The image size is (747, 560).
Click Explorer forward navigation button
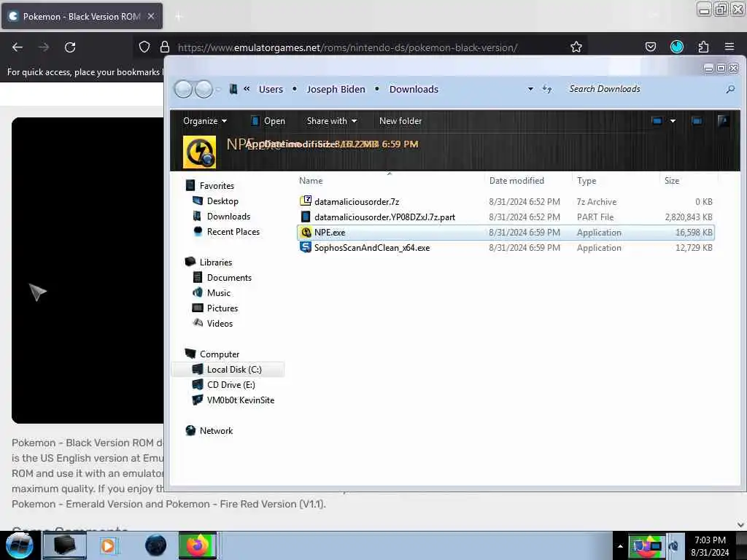pyautogui.click(x=204, y=89)
